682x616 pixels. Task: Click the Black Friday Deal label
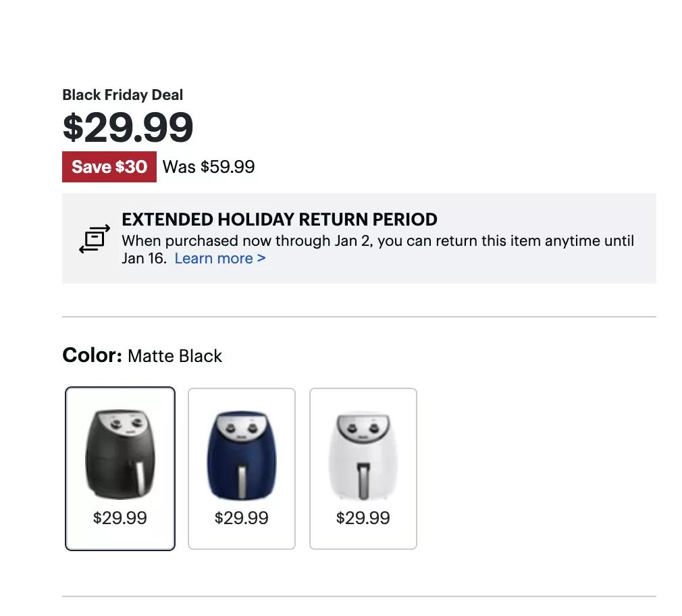tap(122, 95)
